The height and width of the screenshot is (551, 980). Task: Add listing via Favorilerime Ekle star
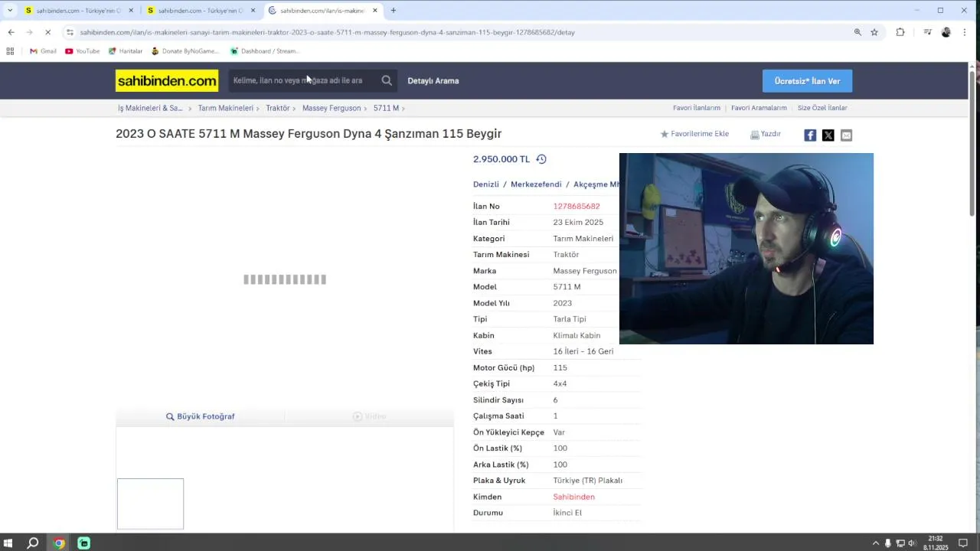click(x=665, y=134)
